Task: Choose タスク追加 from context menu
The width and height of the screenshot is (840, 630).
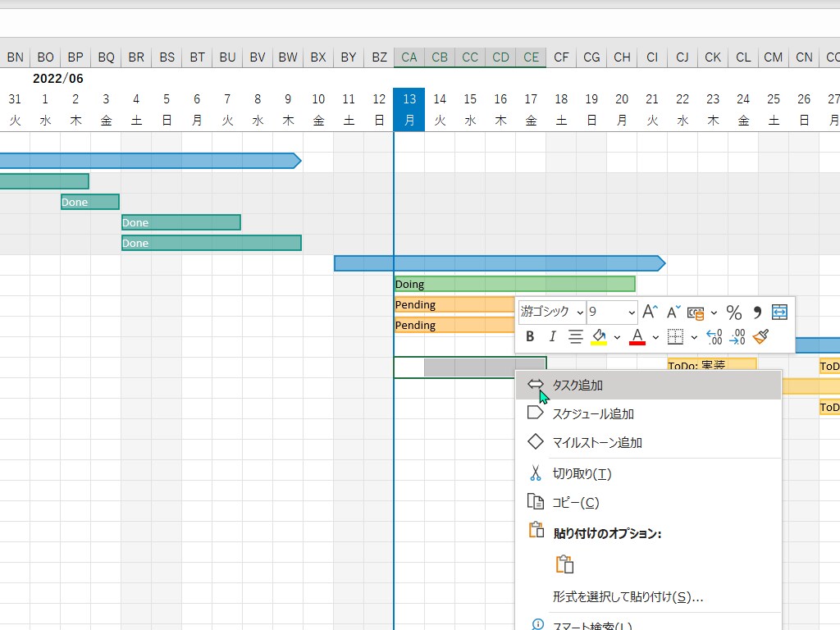Action: click(x=648, y=386)
